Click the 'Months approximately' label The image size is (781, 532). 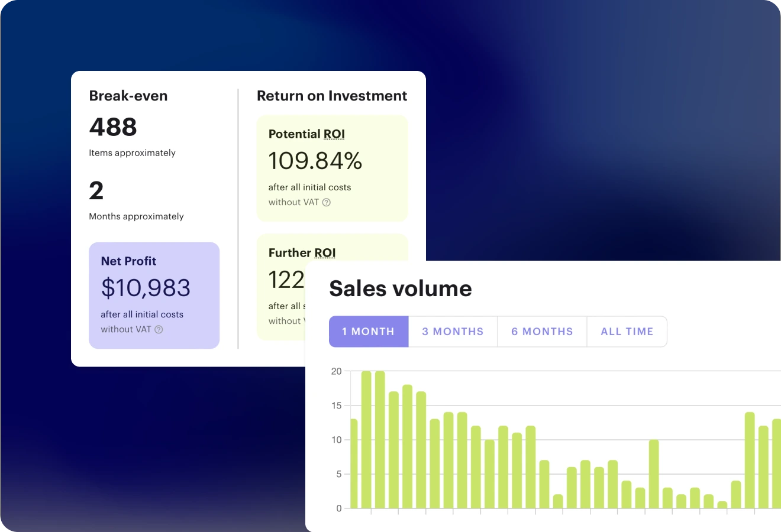(x=136, y=216)
